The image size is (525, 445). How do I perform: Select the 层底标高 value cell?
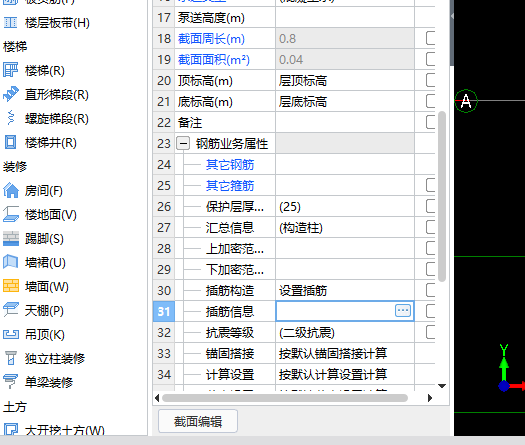(345, 101)
